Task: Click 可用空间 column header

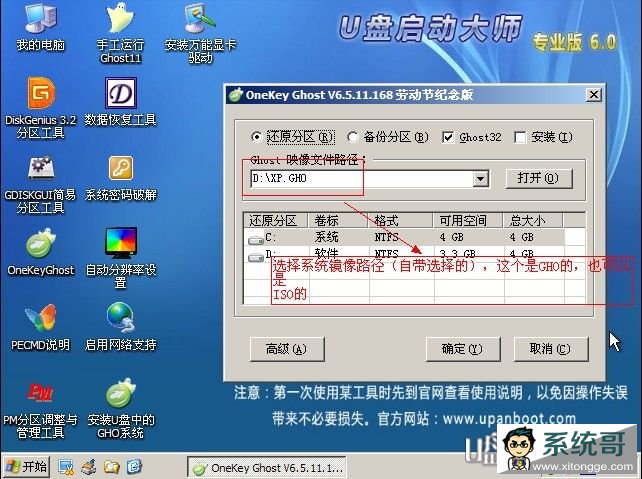Action: [x=468, y=221]
